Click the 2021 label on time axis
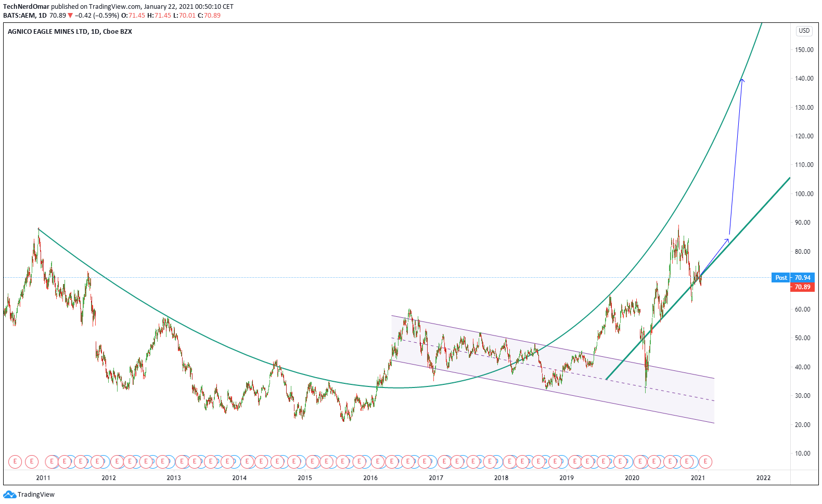Image resolution: width=822 pixels, height=504 pixels. pos(698,478)
